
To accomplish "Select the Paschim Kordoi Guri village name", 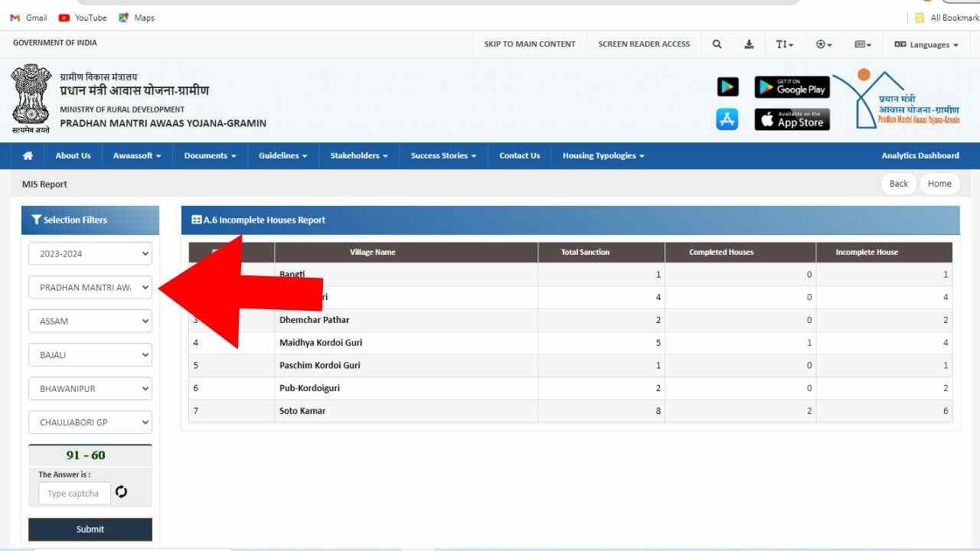I will pyautogui.click(x=319, y=365).
